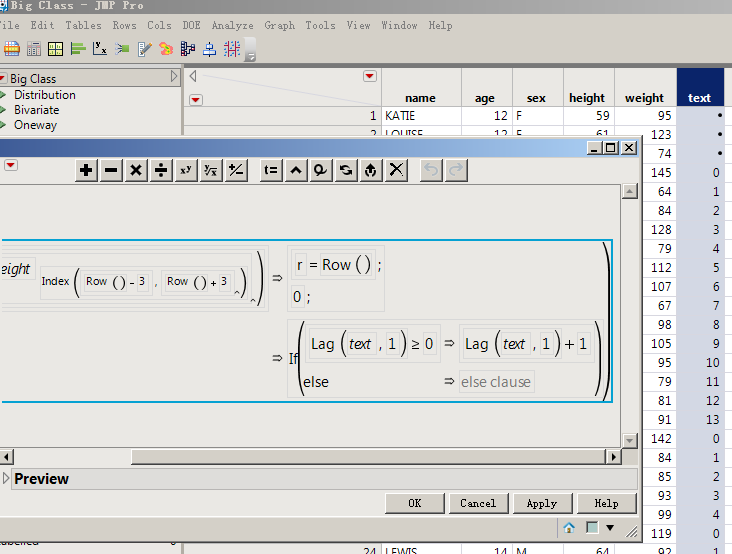Open the Graph menu
Image resolution: width=732 pixels, height=554 pixels.
[279, 25]
